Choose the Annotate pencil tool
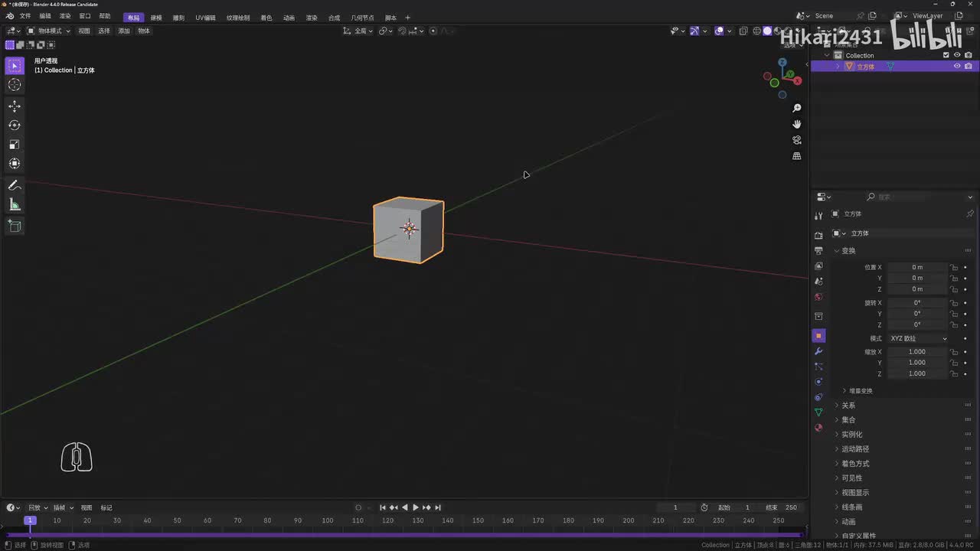The height and width of the screenshot is (551, 980). [x=15, y=186]
